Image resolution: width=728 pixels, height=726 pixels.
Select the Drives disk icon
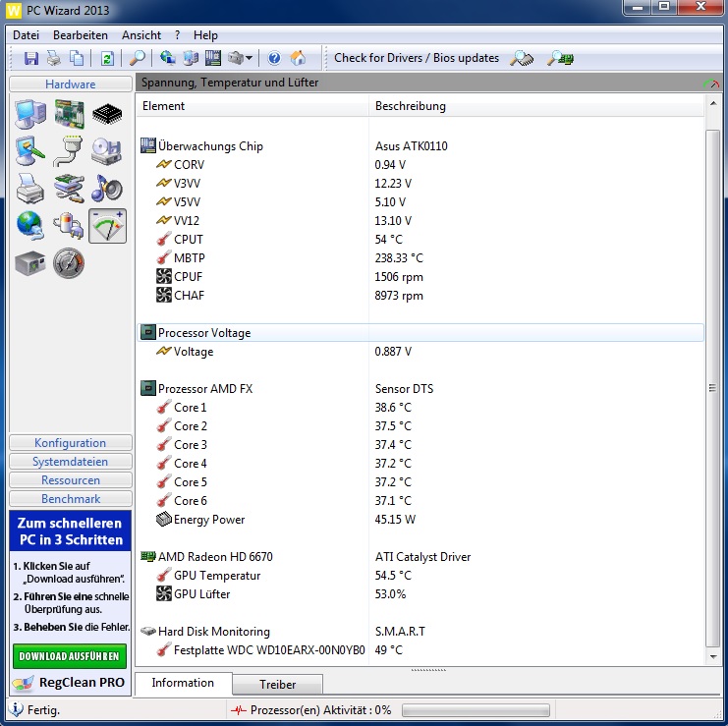pos(107,151)
